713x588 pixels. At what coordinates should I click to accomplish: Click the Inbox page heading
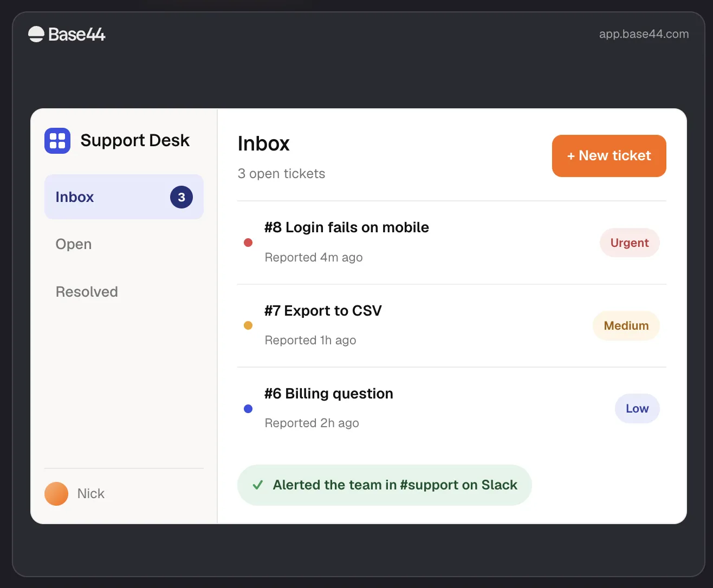264,144
